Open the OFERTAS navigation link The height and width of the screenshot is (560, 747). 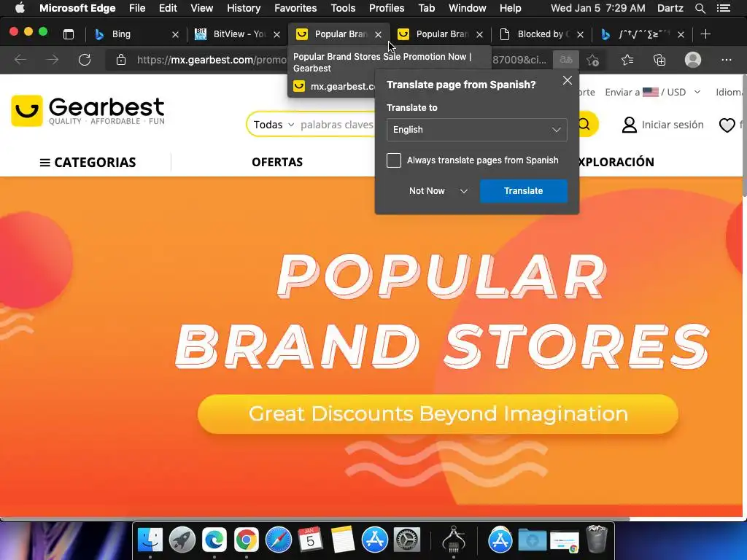[x=277, y=163]
